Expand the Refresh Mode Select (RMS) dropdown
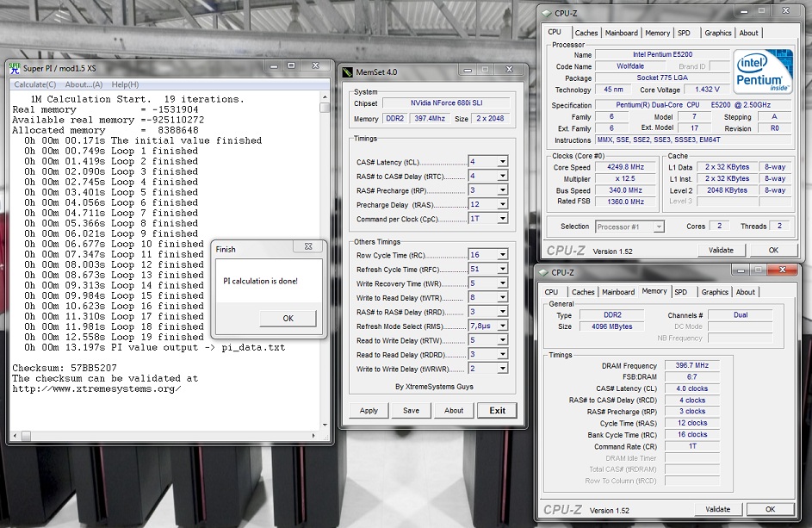812x528 pixels. click(502, 326)
